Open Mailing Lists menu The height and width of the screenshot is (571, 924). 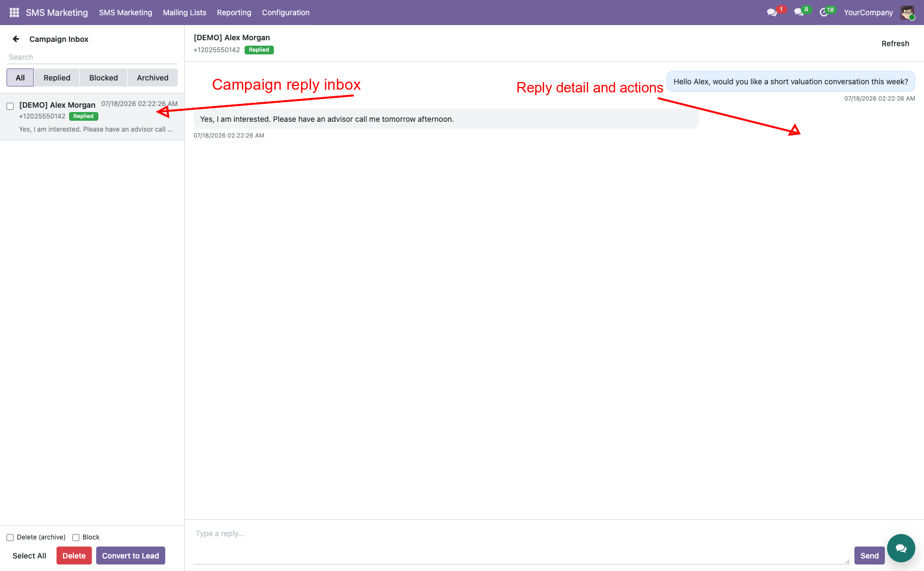pos(185,13)
